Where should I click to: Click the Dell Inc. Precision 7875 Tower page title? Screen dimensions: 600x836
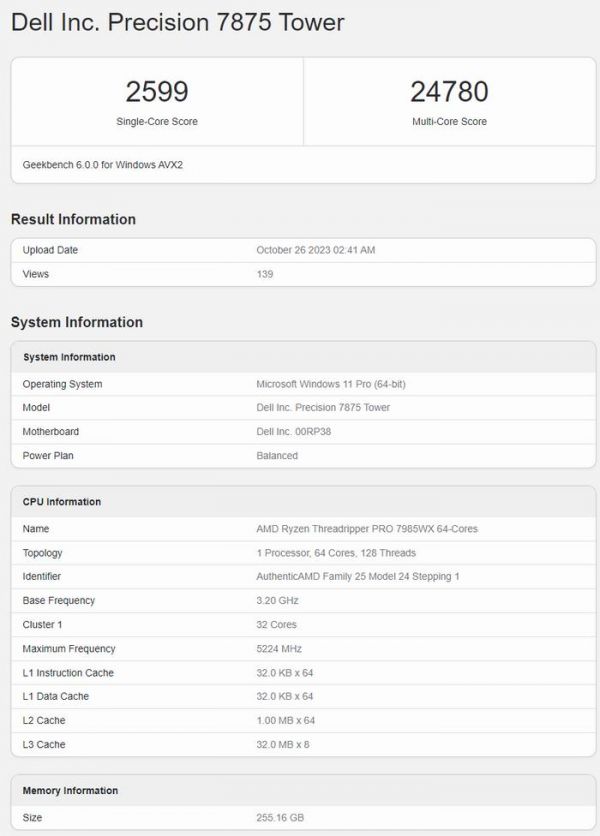[177, 23]
